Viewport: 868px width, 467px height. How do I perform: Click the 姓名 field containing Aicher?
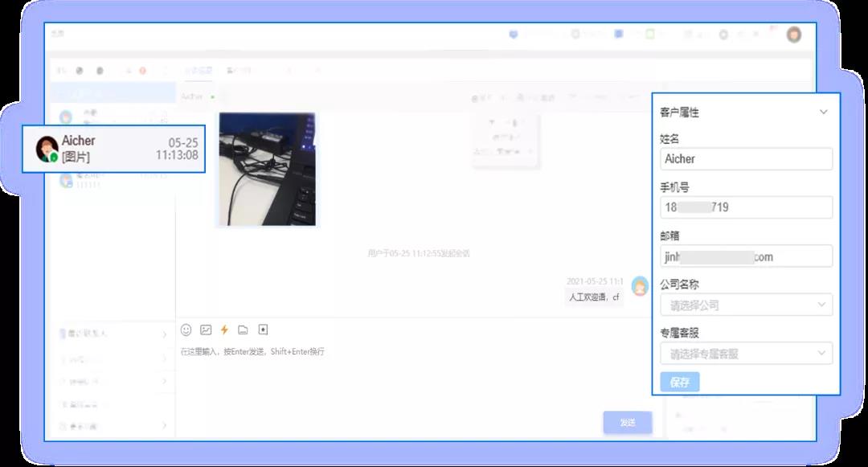(746, 159)
